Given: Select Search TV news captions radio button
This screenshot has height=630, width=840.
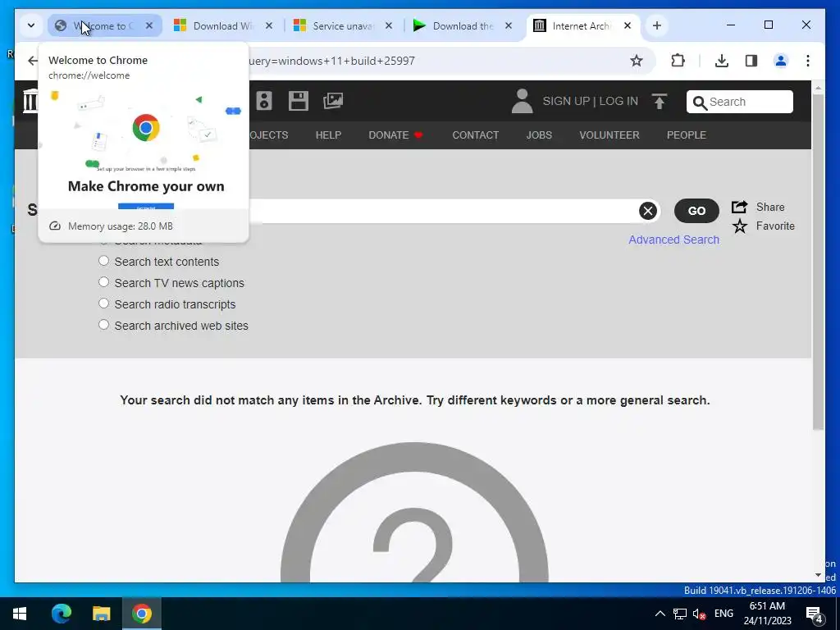Looking at the screenshot, I should (x=104, y=282).
